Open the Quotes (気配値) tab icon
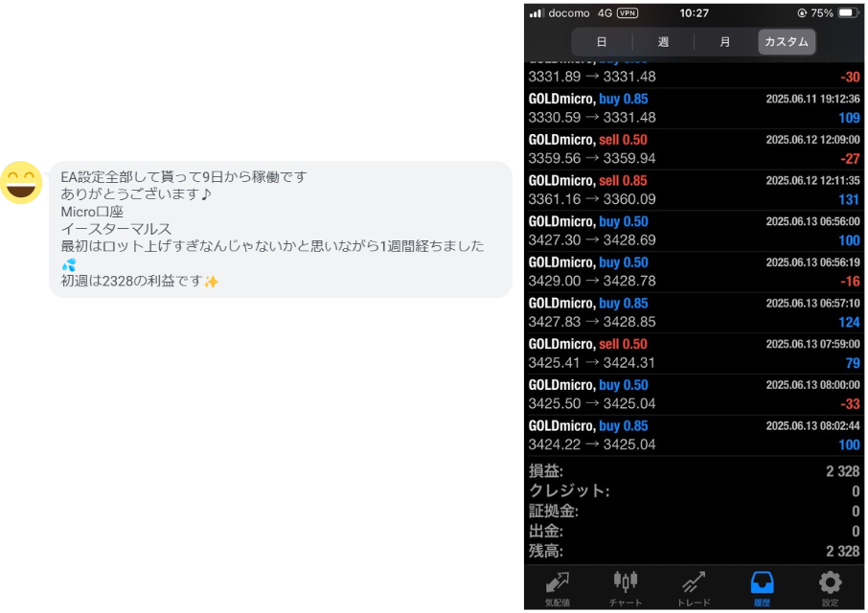 [x=559, y=583]
